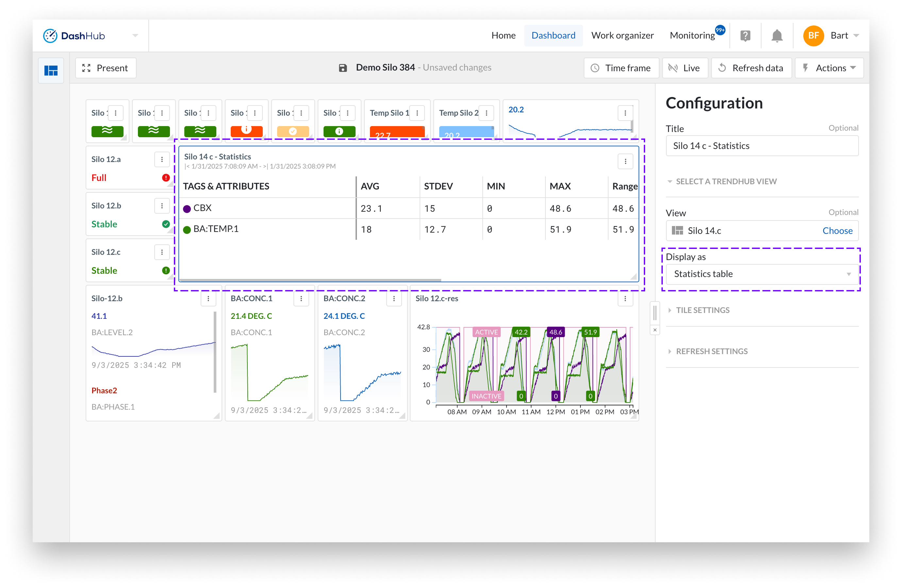Viewport: 902px width, 588px height.
Task: Open three-dot menu of BA:CONC.1 tile
Action: 301,299
